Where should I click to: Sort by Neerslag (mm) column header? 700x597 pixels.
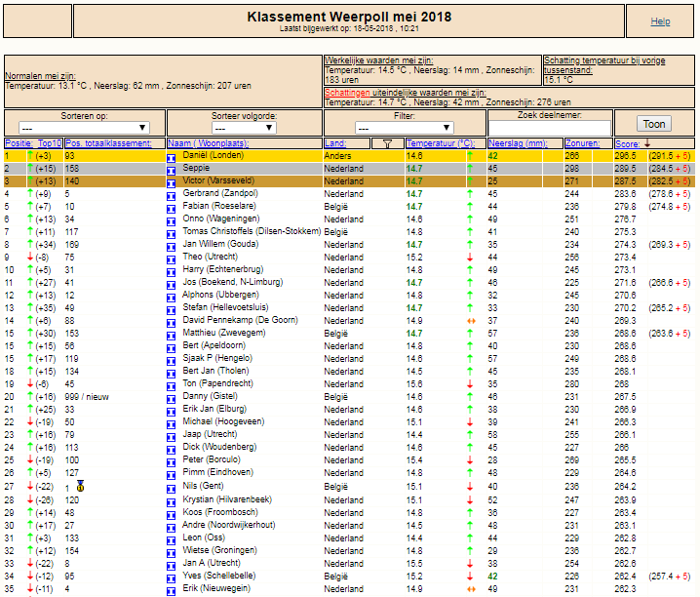pyautogui.click(x=518, y=143)
